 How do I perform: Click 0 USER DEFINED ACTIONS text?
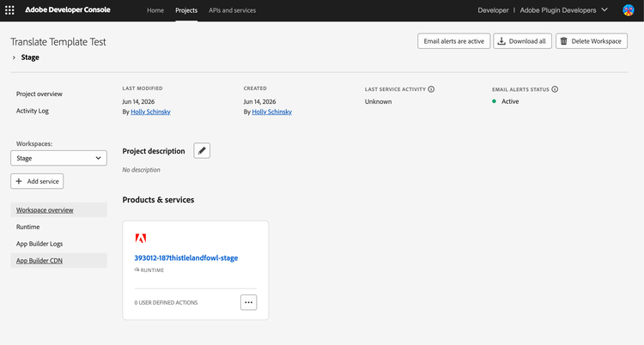click(x=166, y=303)
